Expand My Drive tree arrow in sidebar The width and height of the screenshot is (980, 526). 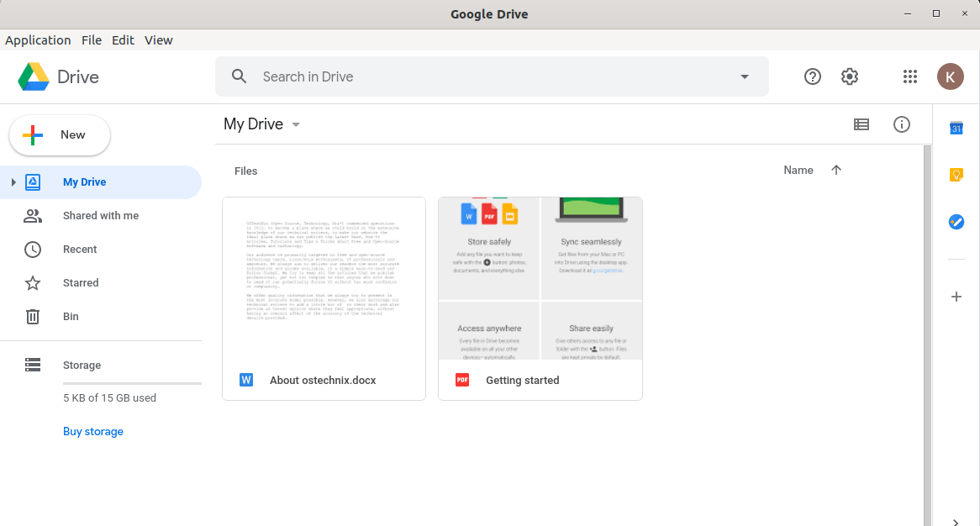[13, 182]
